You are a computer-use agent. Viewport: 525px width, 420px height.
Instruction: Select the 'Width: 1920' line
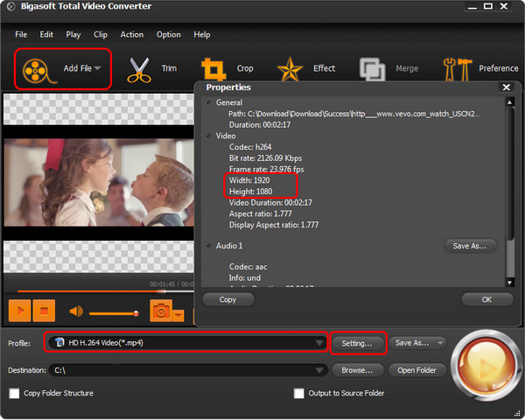249,180
